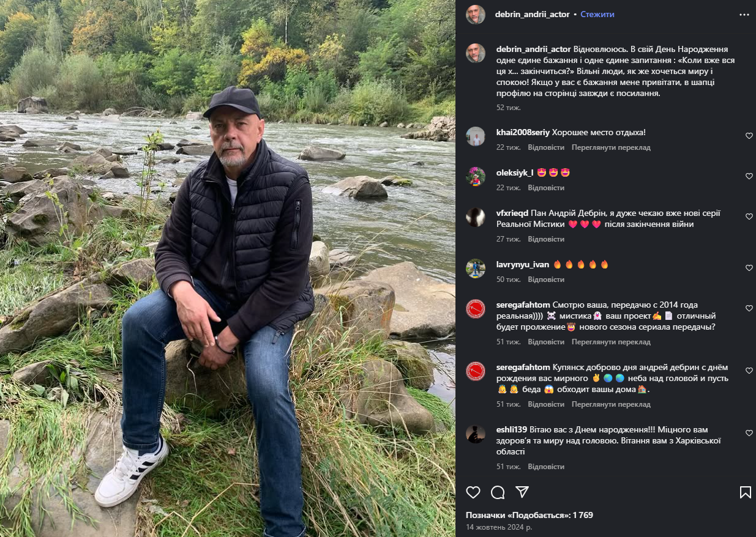Like khai2008seriy's comment
756x537 pixels.
click(x=749, y=136)
